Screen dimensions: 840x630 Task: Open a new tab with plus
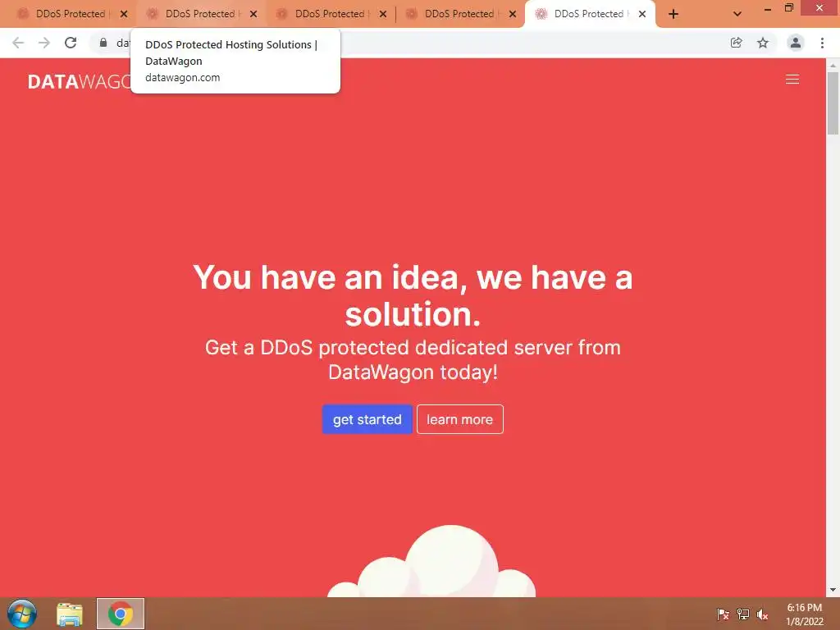click(x=673, y=14)
